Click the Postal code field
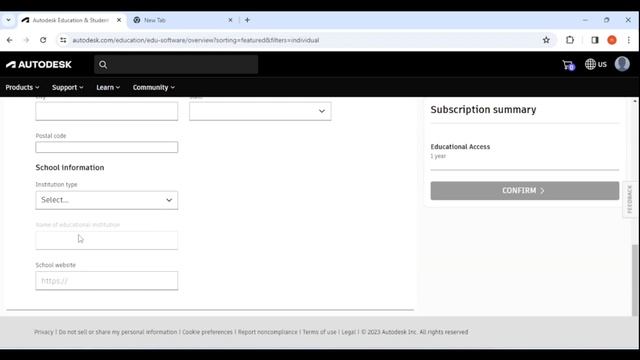 coord(107,147)
